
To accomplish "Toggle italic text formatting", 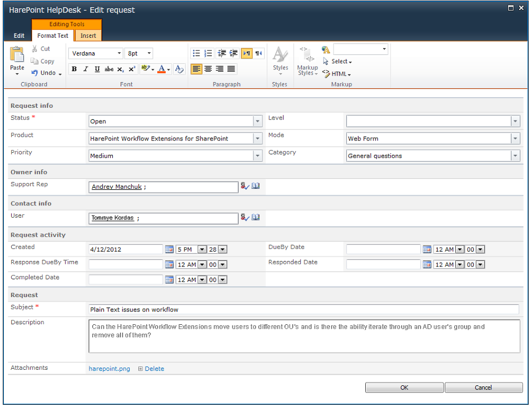I will (86, 69).
